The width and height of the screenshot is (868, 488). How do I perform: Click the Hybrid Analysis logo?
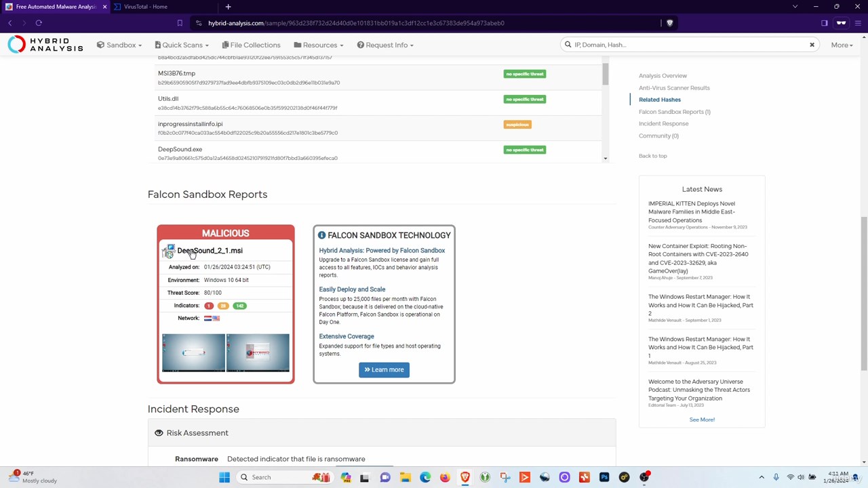coord(45,45)
